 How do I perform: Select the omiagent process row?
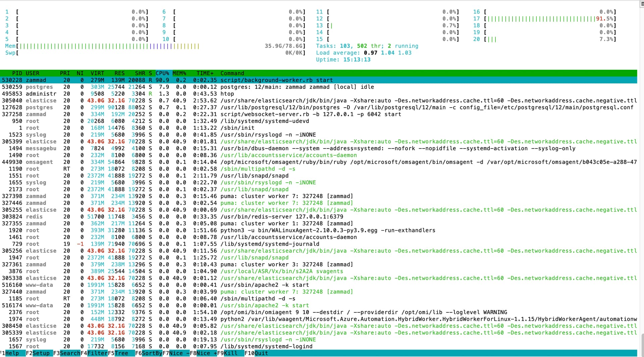319,312
